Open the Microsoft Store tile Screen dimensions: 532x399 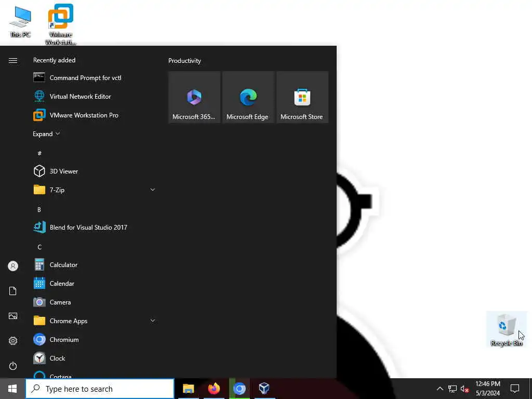click(302, 97)
